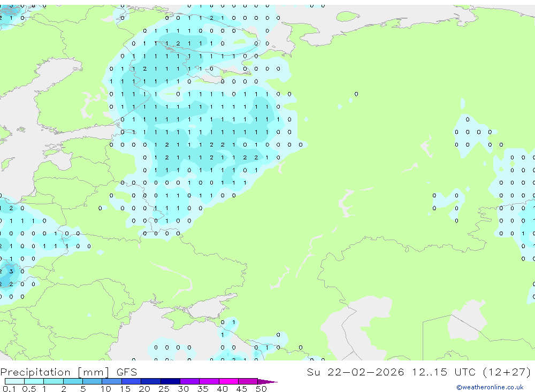
Task: Click the purple arrow above 50 on legend
Action: pyautogui.click(x=267, y=381)
